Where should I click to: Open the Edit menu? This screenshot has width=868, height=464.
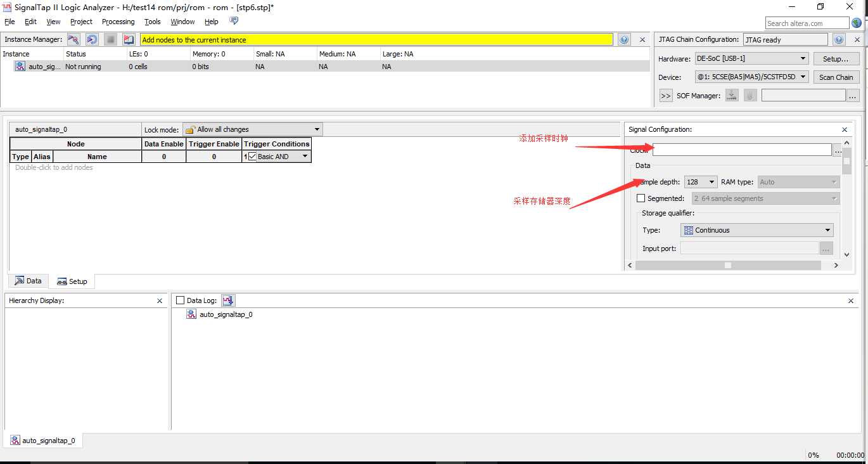coord(30,22)
